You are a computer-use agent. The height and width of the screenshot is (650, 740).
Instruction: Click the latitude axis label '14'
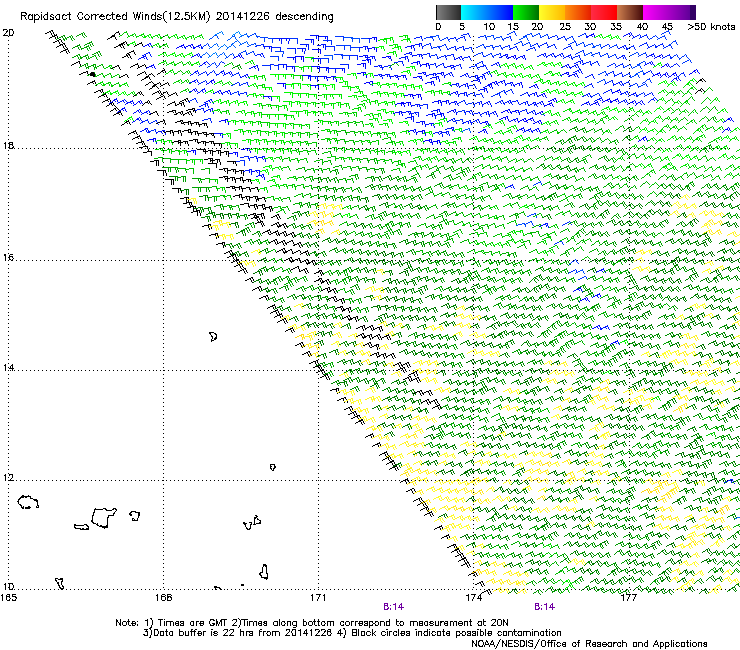point(8,367)
